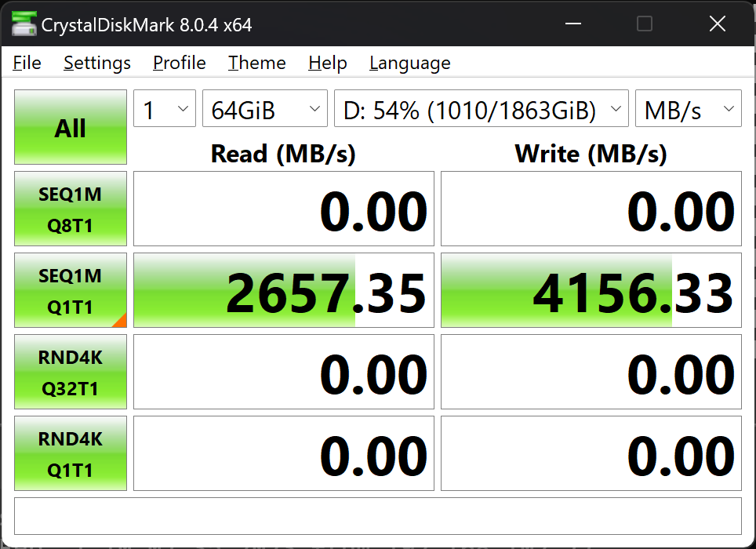Start all benchmarks with the All button

(x=71, y=127)
